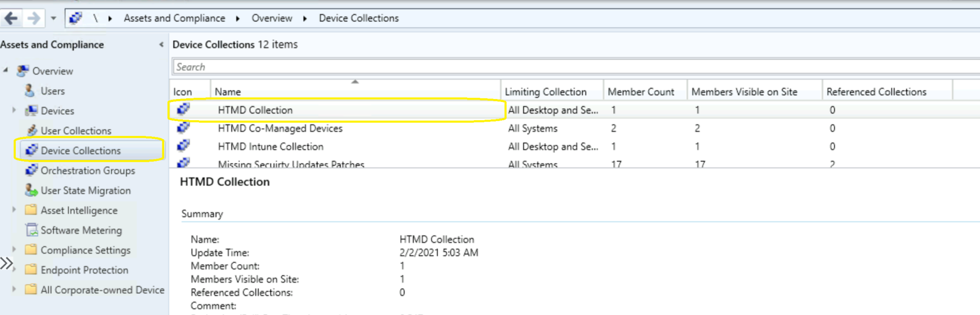Open Users in the navigation tree

tap(53, 91)
